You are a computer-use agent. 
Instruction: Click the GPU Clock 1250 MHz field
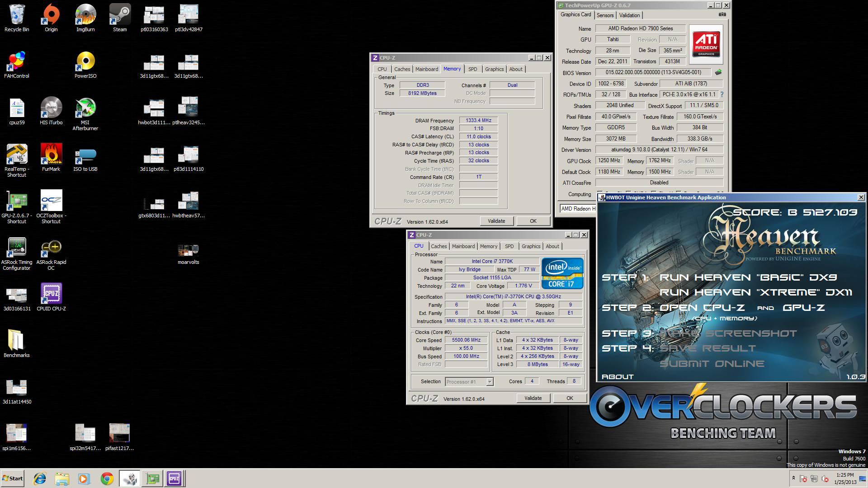(609, 161)
